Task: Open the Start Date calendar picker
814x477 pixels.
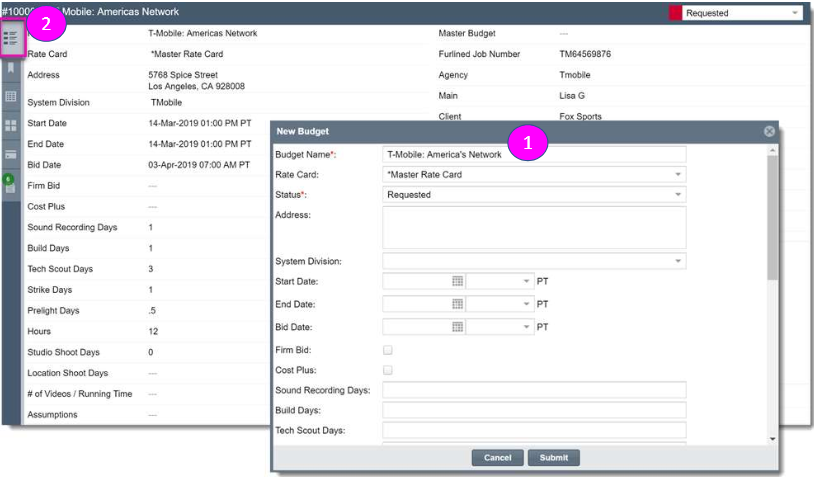Action: (x=457, y=281)
